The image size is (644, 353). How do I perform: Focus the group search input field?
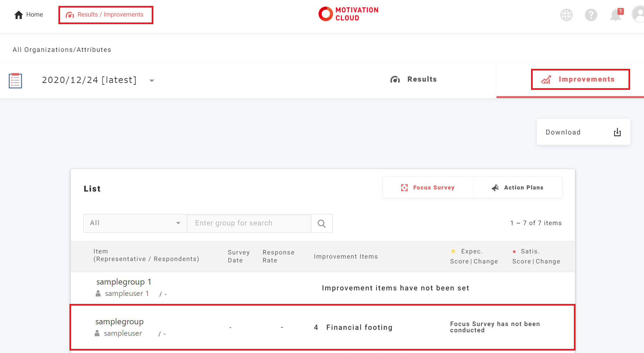(249, 223)
